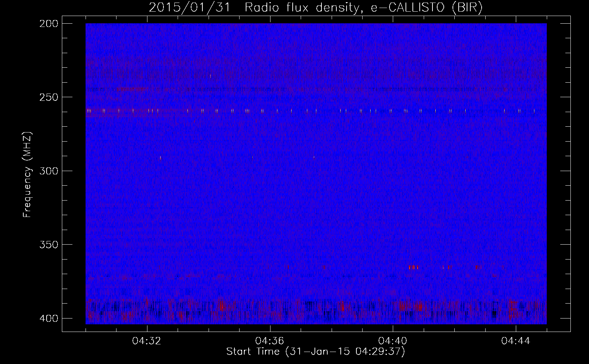Image resolution: width=589 pixels, height=364 pixels.
Task: Click the 04:40 time tick label
Action: (x=393, y=341)
